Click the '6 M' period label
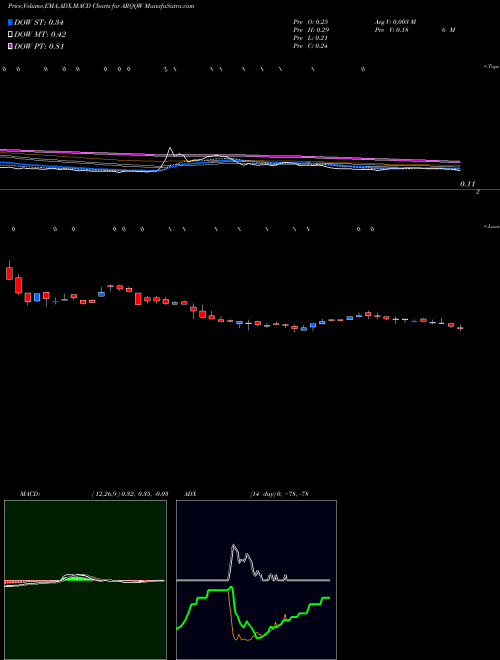Image resolution: width=500 pixels, height=660 pixels. point(448,30)
